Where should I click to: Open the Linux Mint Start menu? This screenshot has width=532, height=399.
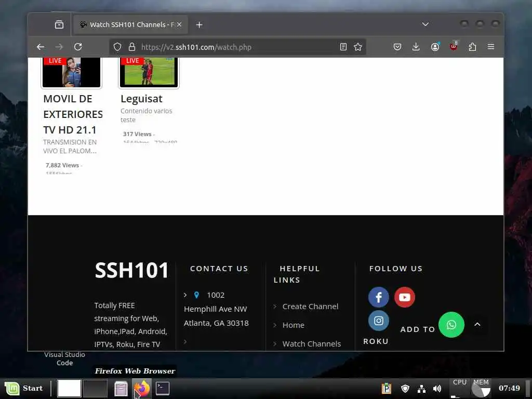pyautogui.click(x=24, y=388)
